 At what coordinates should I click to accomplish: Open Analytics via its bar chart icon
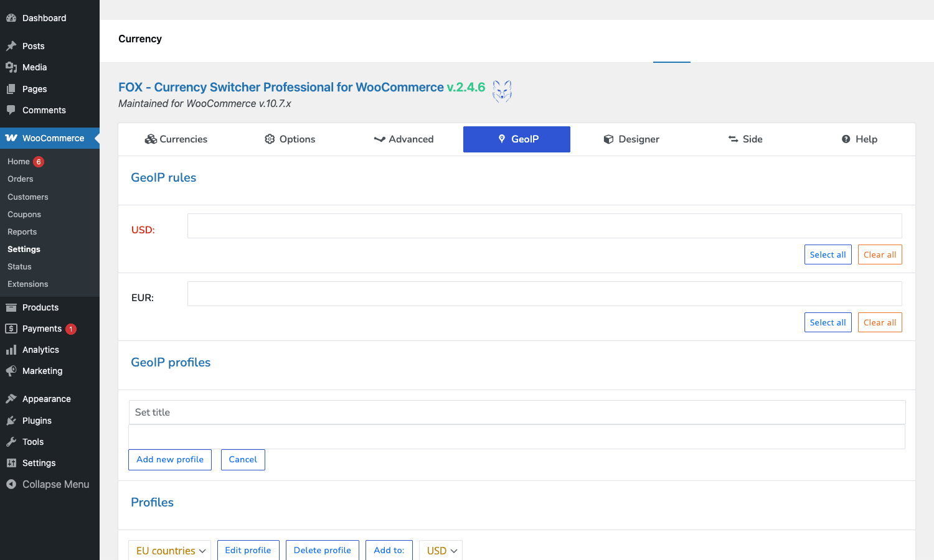[11, 350]
